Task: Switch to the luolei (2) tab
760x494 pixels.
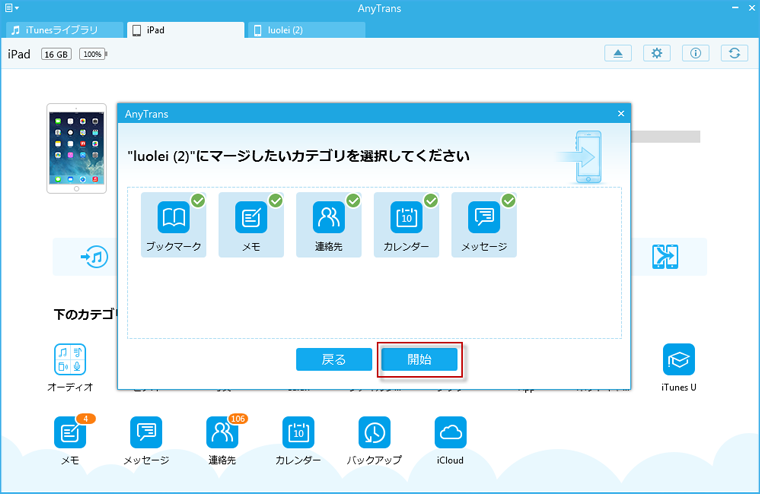Action: click(307, 30)
